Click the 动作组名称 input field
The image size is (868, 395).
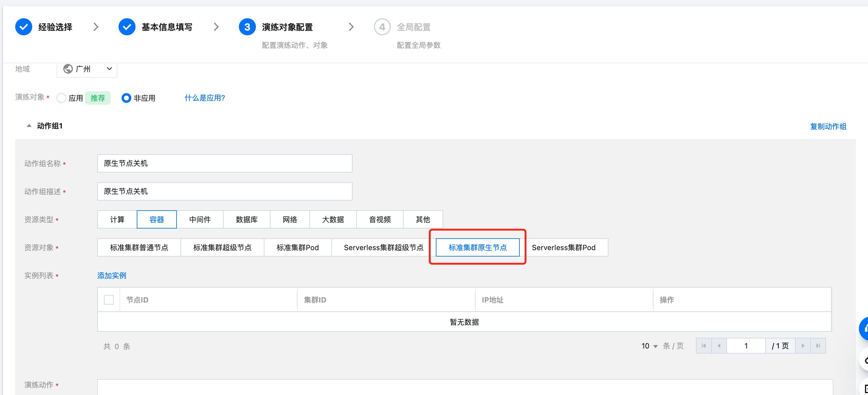click(x=224, y=164)
